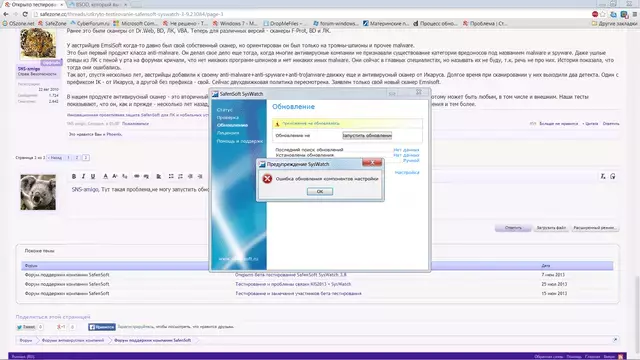Open Форум поддержки компании SafenSoft breadcrumb
The height and width of the screenshot is (360, 640).
[x=152, y=340]
